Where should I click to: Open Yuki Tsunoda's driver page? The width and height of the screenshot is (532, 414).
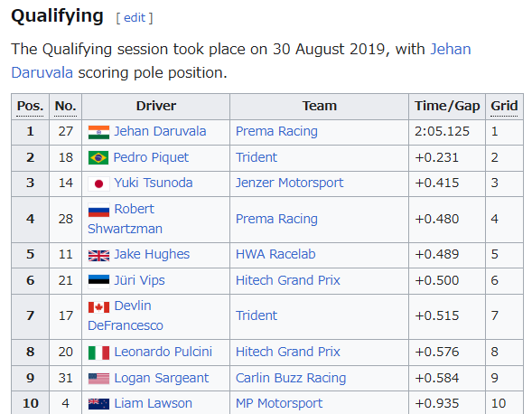coord(154,183)
